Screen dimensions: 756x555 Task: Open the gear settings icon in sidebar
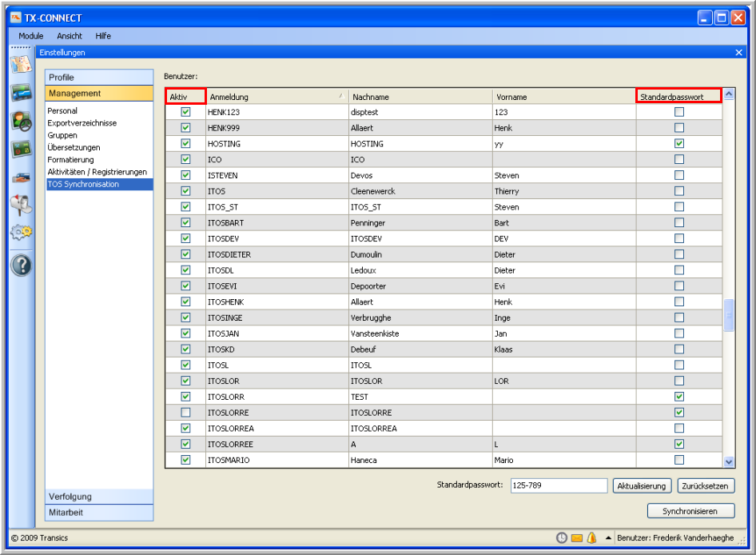[22, 233]
